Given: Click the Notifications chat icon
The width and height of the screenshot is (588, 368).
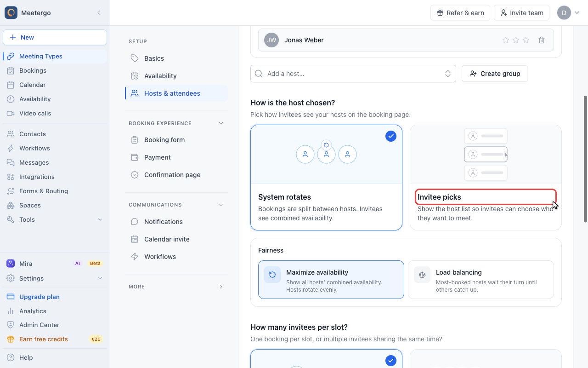Looking at the screenshot, I should coord(135,222).
